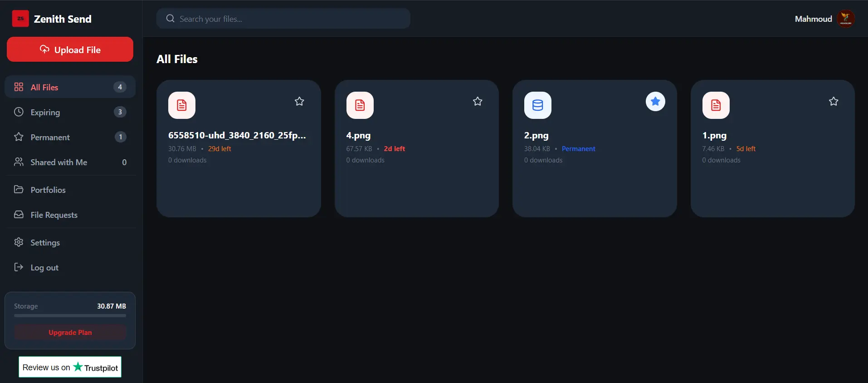Click the 29d left expiry label
The height and width of the screenshot is (383, 868).
click(219, 148)
